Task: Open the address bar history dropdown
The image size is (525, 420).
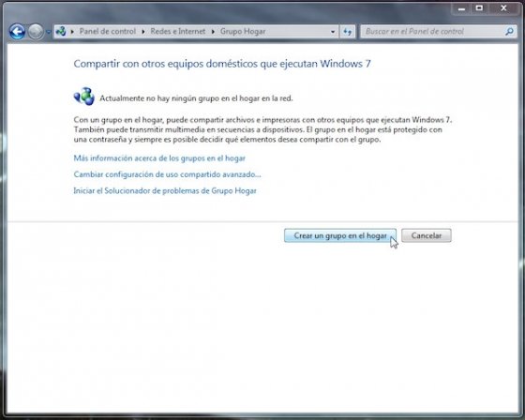Action: pos(333,32)
